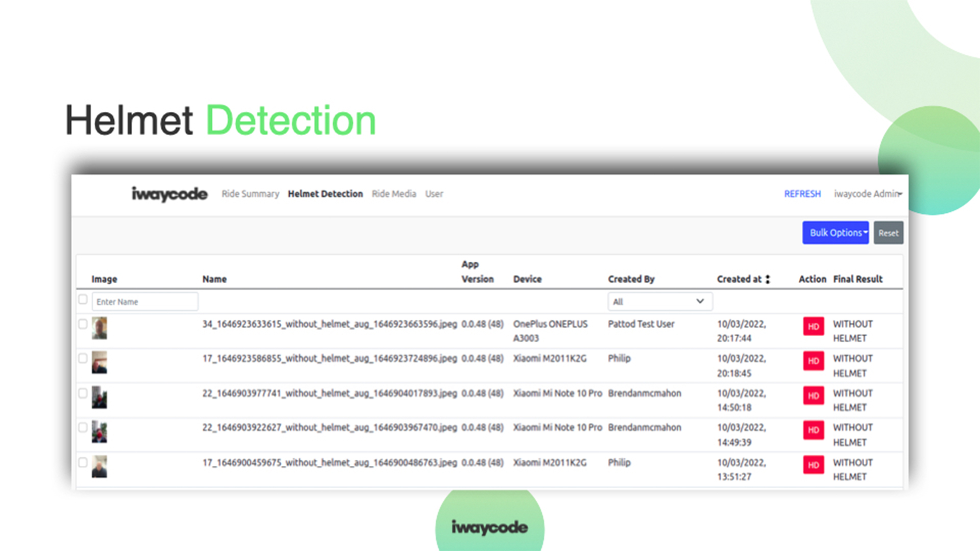Viewport: 980px width, 551px height.
Task: Click the Name column header
Action: pos(214,279)
